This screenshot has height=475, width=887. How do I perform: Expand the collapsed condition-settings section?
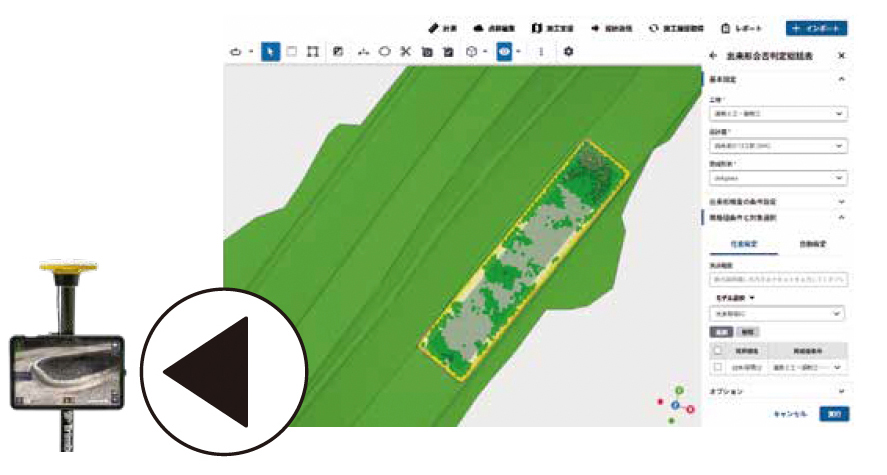(x=841, y=201)
